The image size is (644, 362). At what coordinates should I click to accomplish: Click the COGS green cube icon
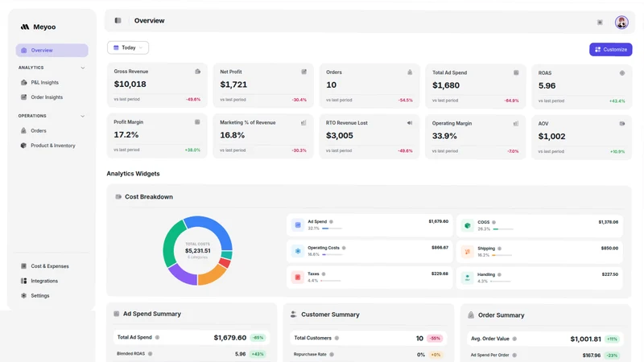pyautogui.click(x=468, y=225)
